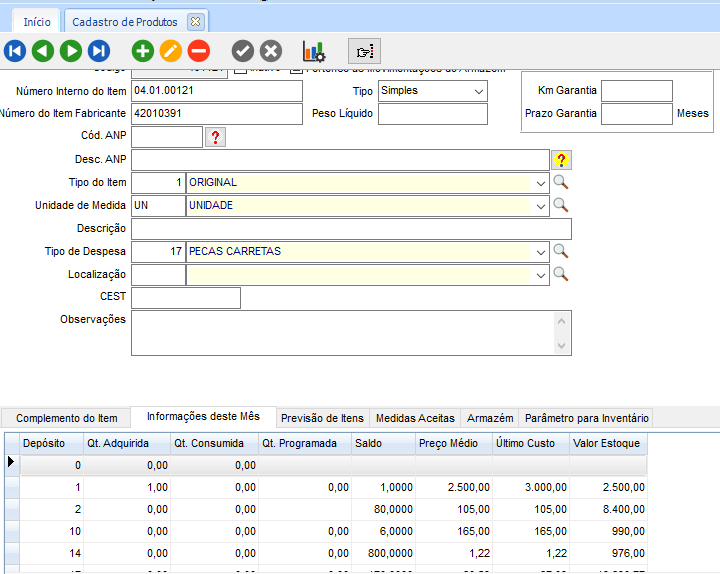Navigate to the previous record
Screen dimensions: 720x574
42,51
